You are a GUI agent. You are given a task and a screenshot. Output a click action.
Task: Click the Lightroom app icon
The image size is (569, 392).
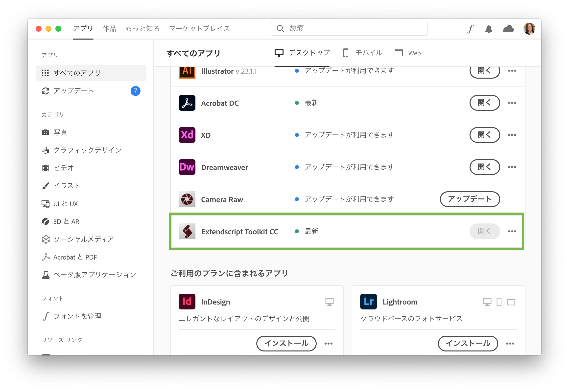point(368,302)
